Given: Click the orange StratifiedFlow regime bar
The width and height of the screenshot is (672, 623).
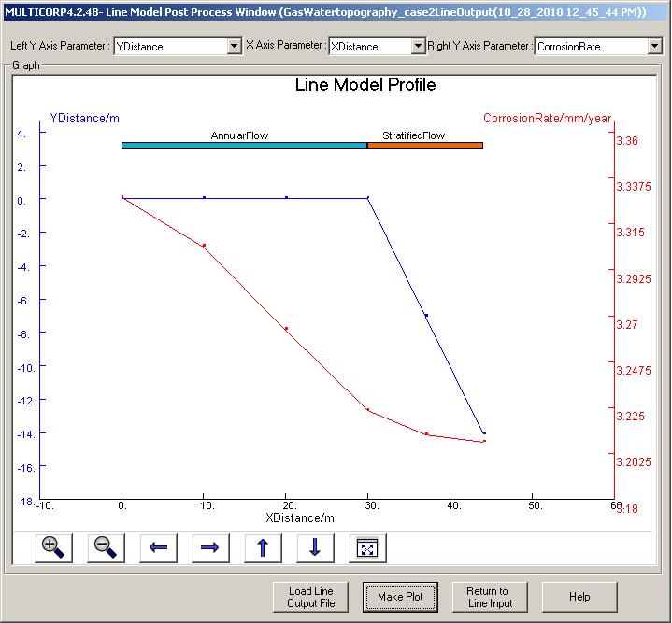Looking at the screenshot, I should [x=424, y=145].
